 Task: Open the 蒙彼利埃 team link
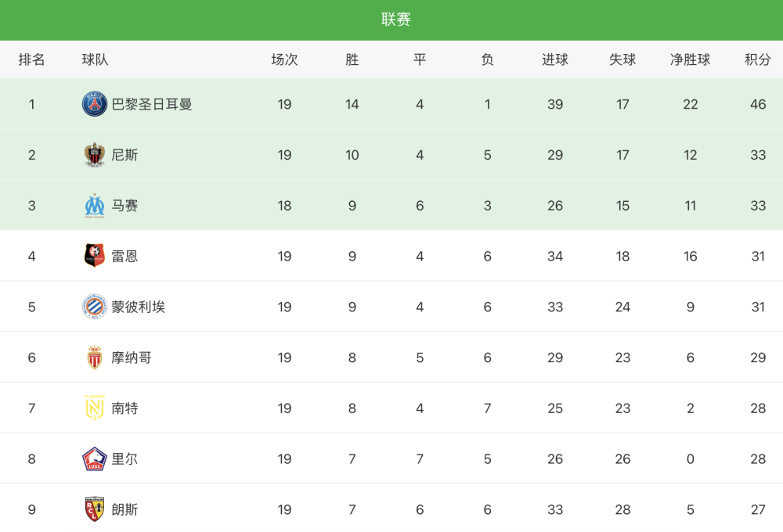click(139, 307)
